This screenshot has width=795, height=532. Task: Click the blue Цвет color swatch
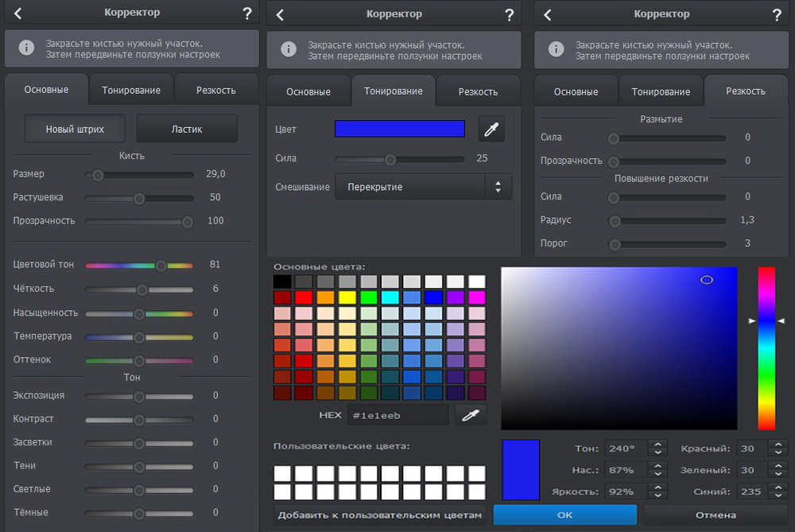click(400, 129)
